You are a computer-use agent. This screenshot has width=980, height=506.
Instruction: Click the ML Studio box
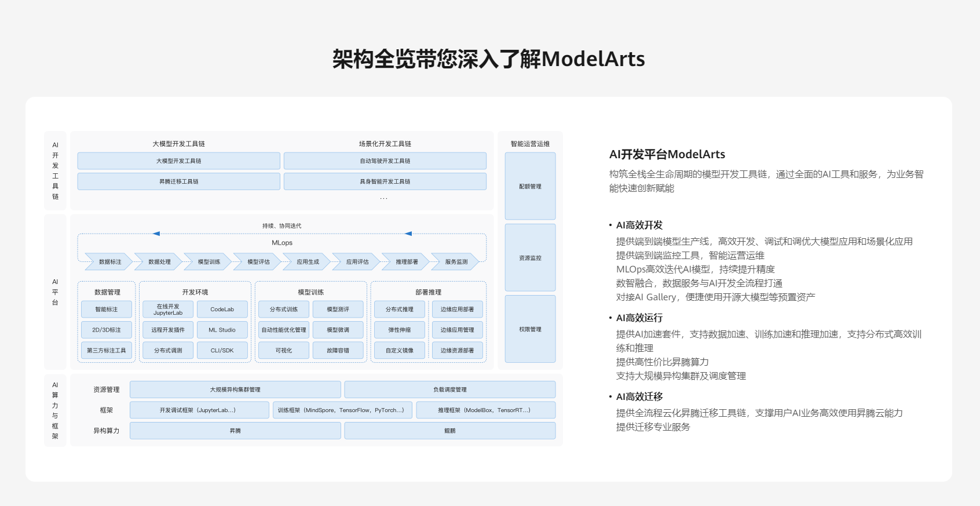(x=222, y=330)
